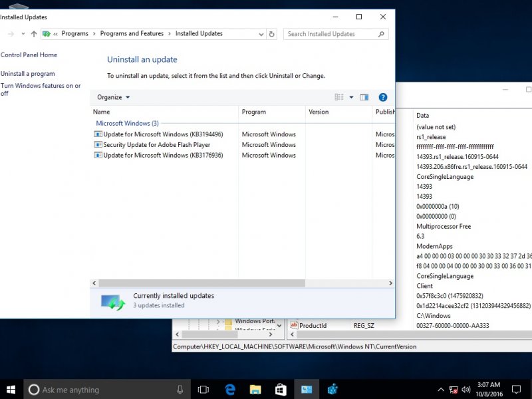
Task: Open the Windows Store from the taskbar
Action: pos(281,390)
